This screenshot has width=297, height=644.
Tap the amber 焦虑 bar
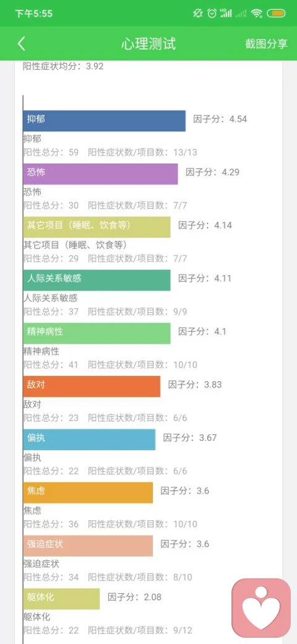[x=88, y=492]
